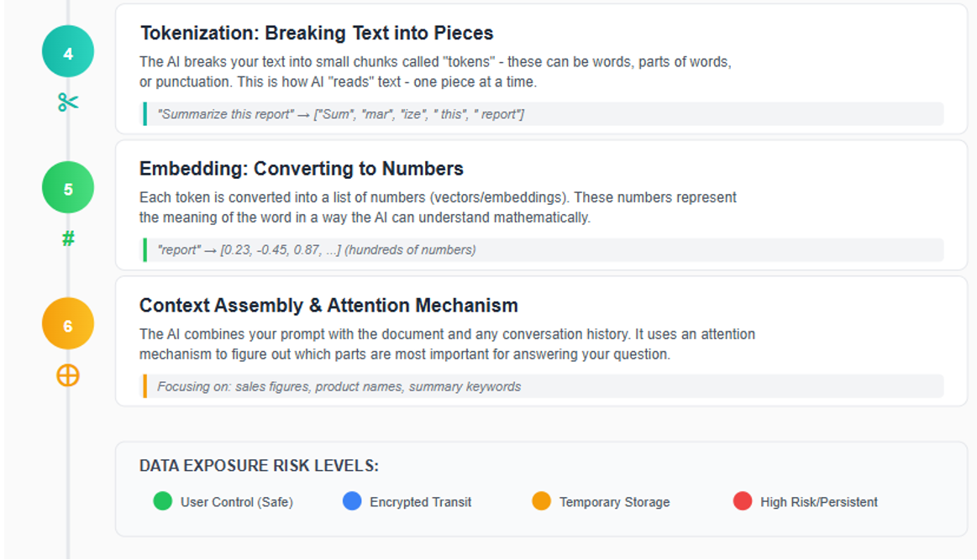Click the blue Encrypted Transit dot
Image resolution: width=977 pixels, height=560 pixels.
pyautogui.click(x=352, y=501)
